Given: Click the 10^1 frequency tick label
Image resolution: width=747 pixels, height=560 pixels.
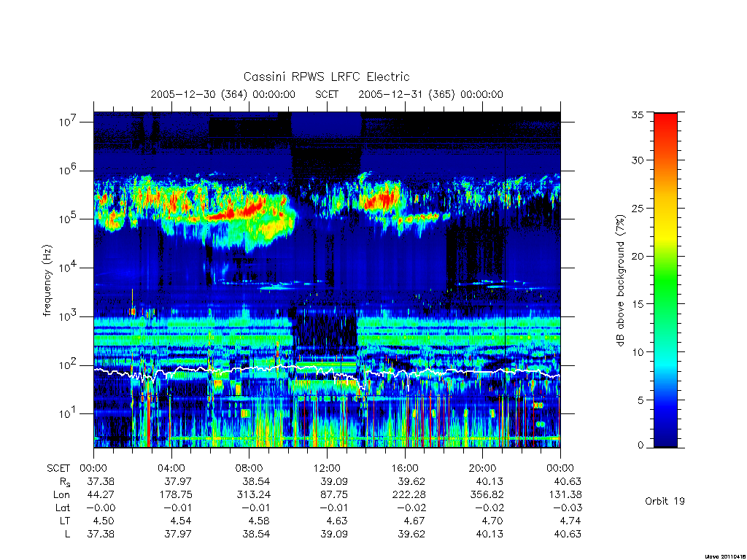Looking at the screenshot, I should click(x=68, y=414).
